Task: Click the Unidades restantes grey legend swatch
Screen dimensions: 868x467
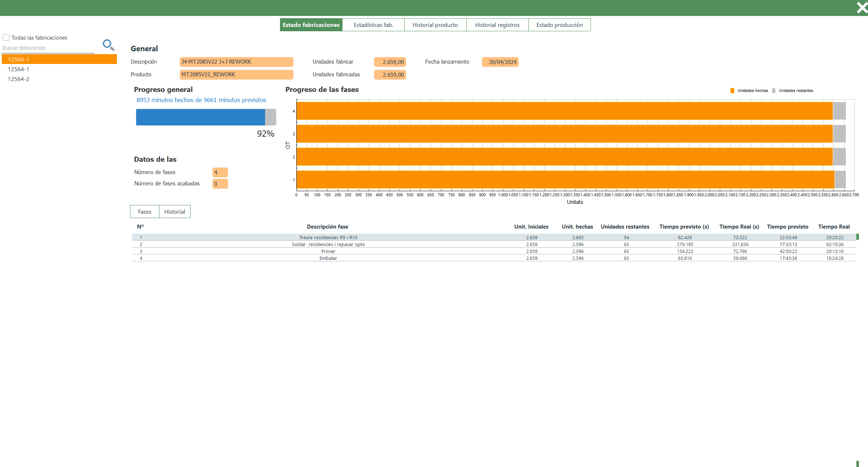Action: pyautogui.click(x=774, y=90)
